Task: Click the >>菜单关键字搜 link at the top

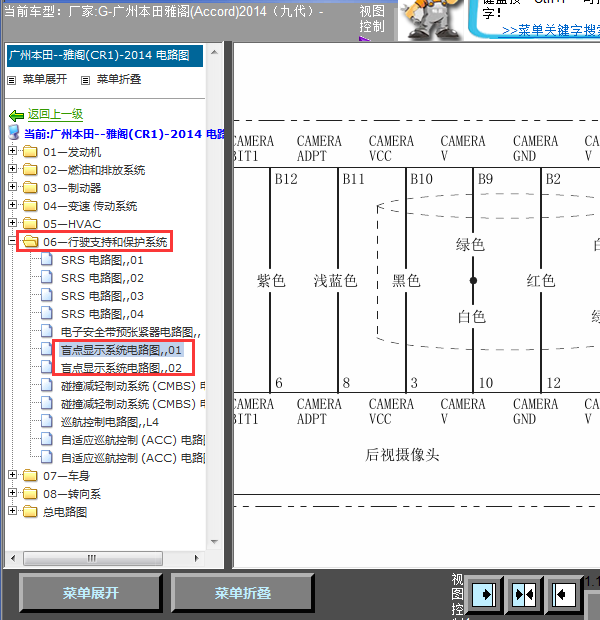Action: tap(550, 30)
